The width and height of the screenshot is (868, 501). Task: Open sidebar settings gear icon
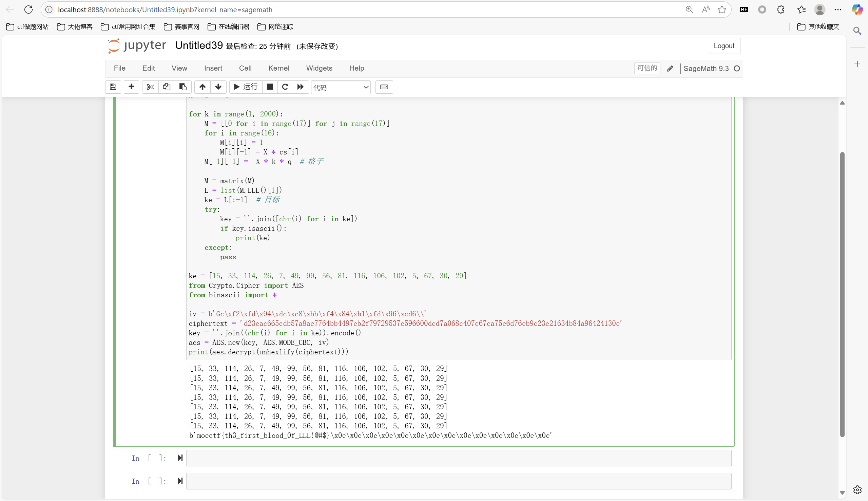[x=857, y=490]
